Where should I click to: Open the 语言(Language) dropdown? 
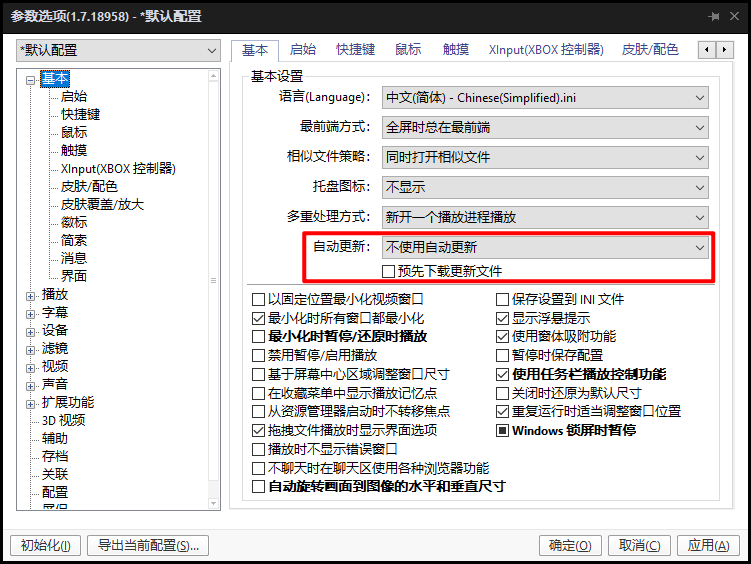click(545, 98)
